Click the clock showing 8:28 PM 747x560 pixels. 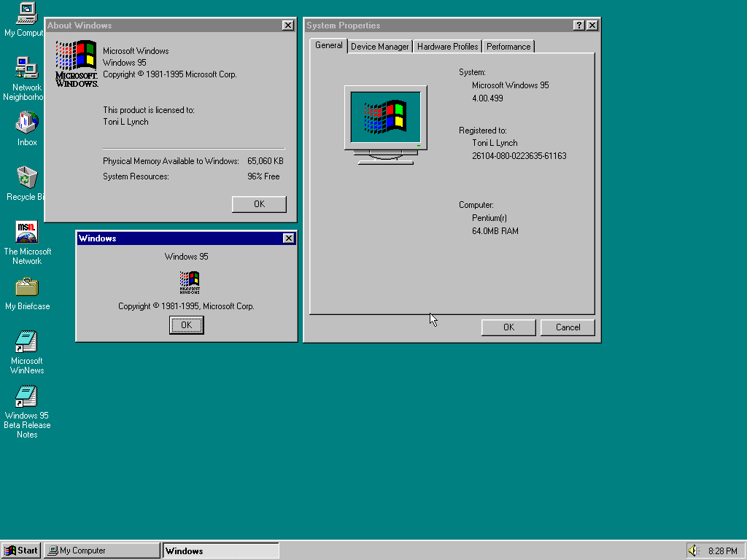722,550
